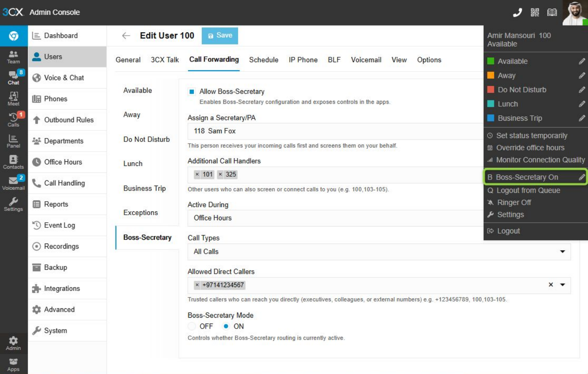Select OFF for Boss-Secretary Mode

tap(192, 326)
